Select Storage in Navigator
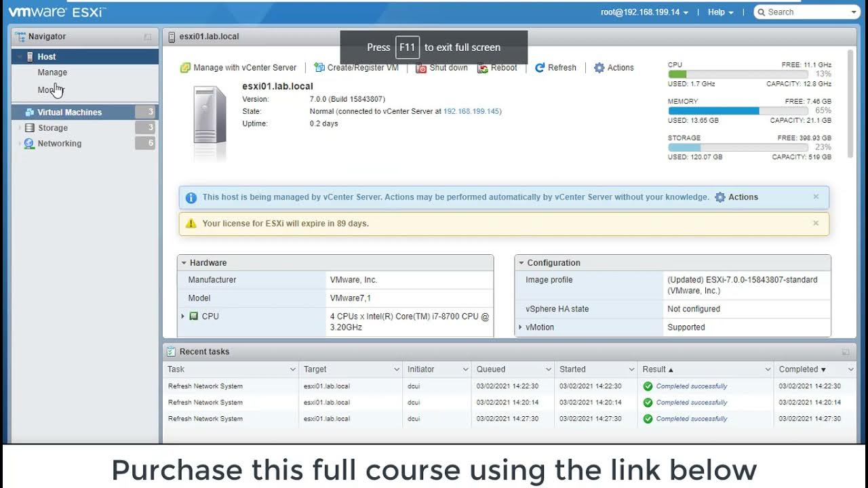868x488 pixels. (x=85, y=128)
